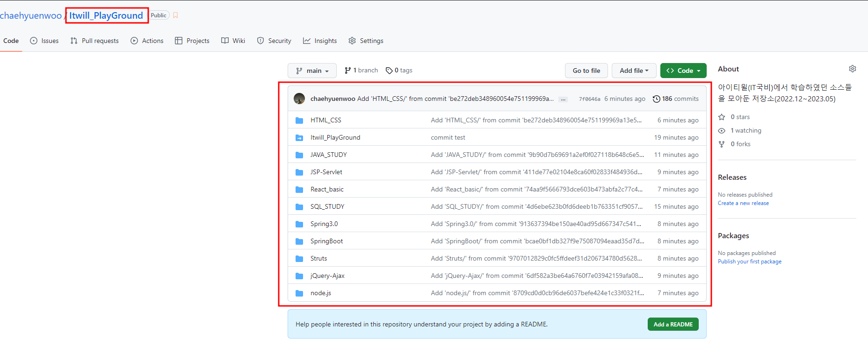868x354 pixels.
Task: Open the repository Settings tab
Action: coord(366,41)
